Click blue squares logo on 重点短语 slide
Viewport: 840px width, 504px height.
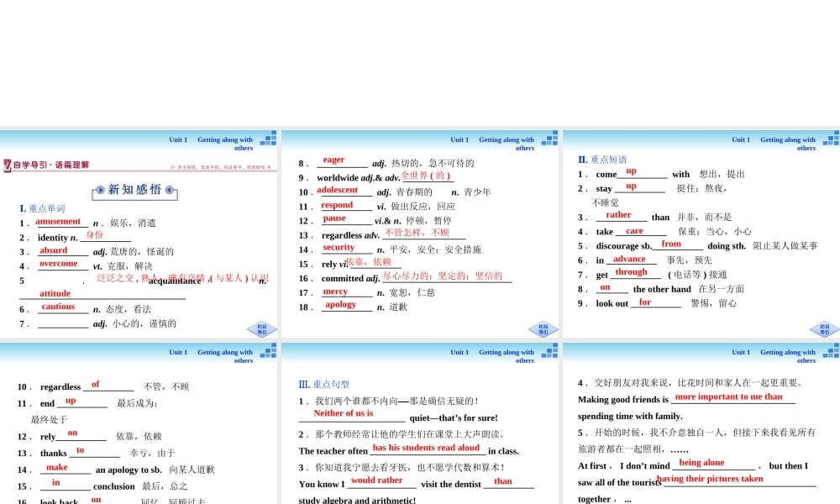830,139
